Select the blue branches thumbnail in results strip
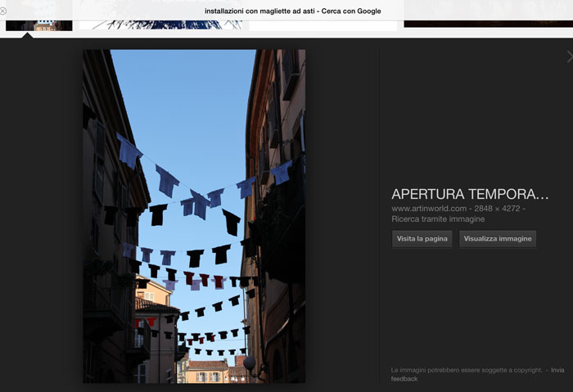573x392 pixels. 160,25
